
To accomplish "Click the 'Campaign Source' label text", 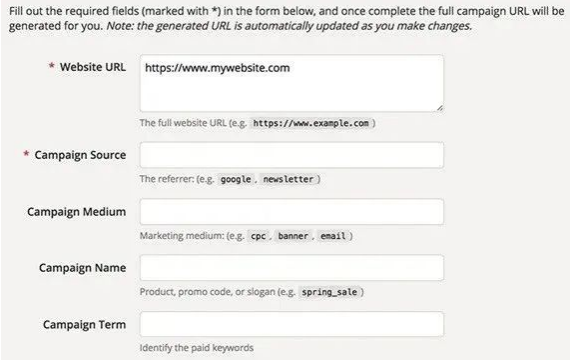I will [80, 155].
